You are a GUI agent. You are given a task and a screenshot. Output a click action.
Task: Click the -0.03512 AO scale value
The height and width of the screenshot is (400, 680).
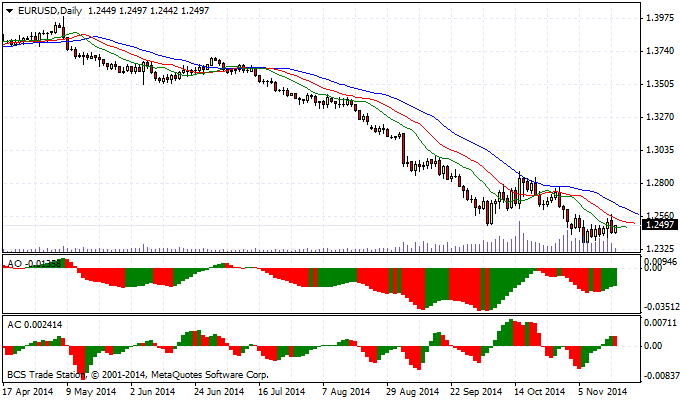(661, 307)
